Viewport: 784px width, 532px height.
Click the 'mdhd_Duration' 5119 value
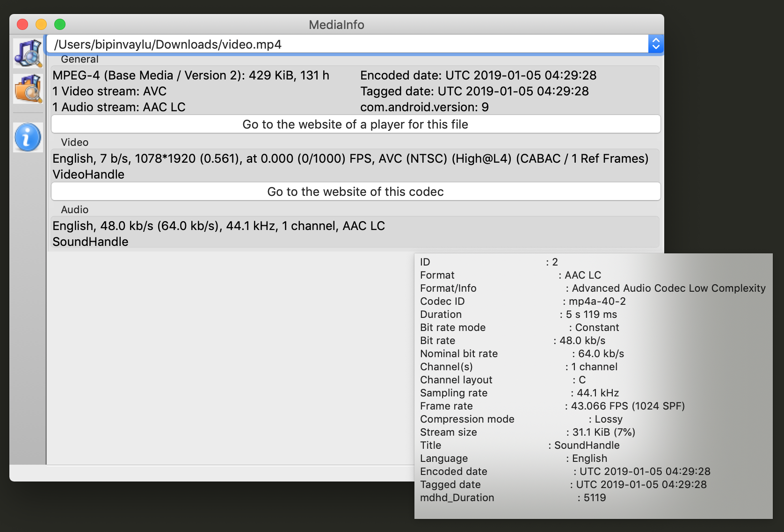pos(595,497)
